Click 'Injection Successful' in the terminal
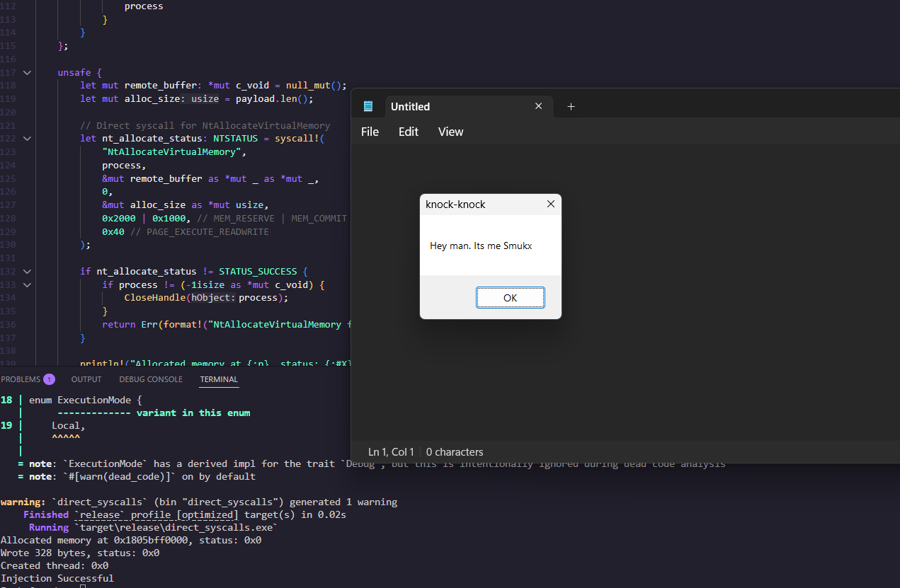Screen dimensions: 900x588 57,578
